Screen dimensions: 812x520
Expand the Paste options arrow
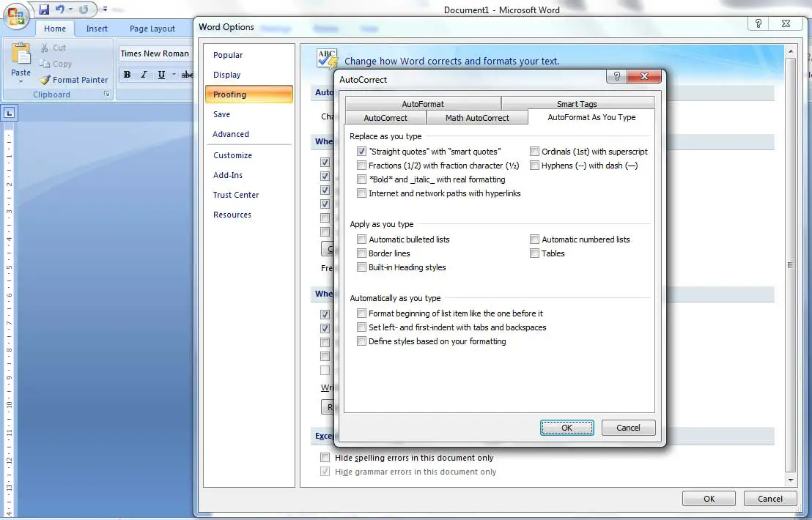click(21, 81)
